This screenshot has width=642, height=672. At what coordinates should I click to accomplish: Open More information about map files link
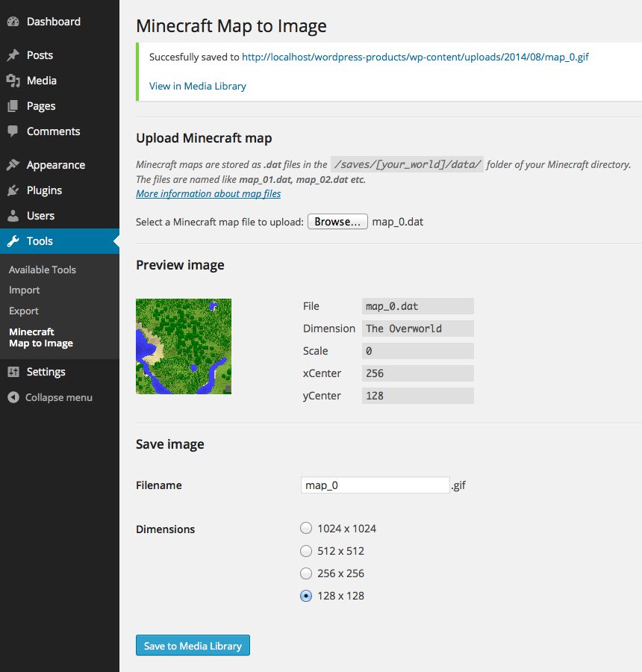[208, 193]
